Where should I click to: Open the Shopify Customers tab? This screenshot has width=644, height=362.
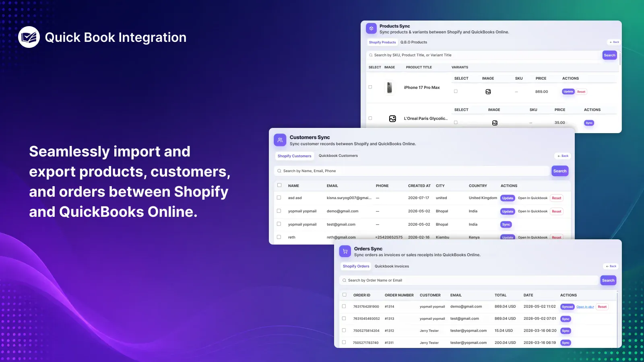pyautogui.click(x=294, y=156)
